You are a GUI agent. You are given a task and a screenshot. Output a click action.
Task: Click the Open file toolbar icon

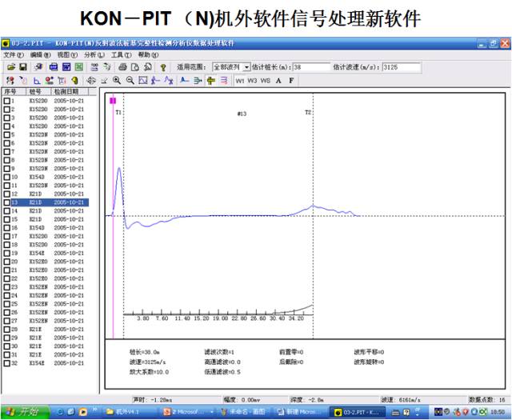pos(9,68)
